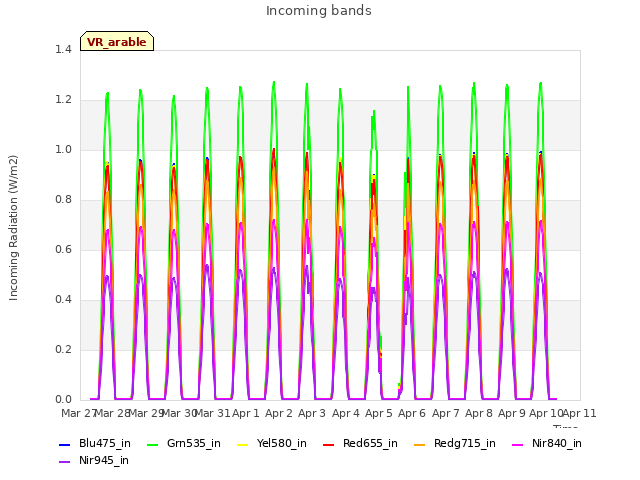The image size is (640, 480).
Task: Click the Apr 5 x-axis tick label
Action: 379,413
